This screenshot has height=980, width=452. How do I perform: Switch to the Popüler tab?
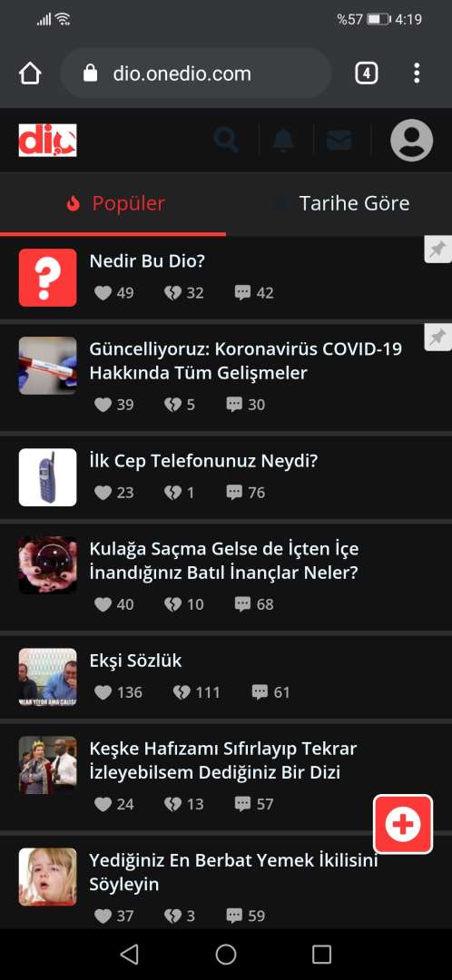pyautogui.click(x=113, y=203)
